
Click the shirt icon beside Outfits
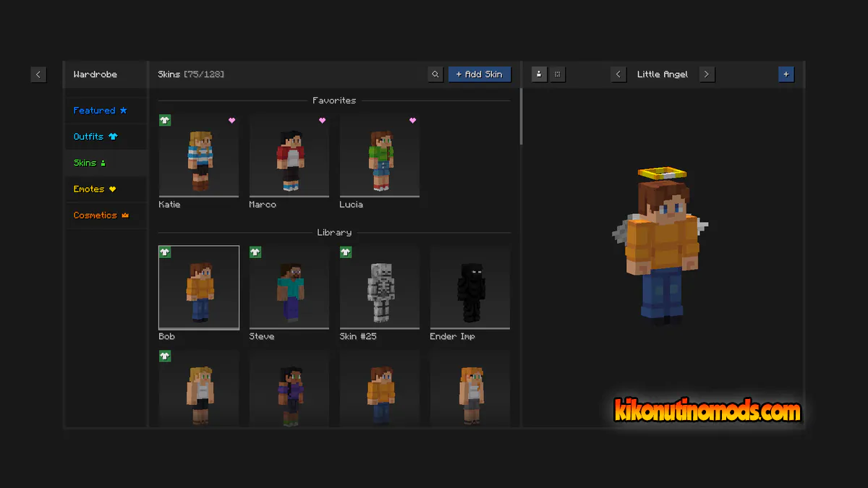[x=113, y=137]
